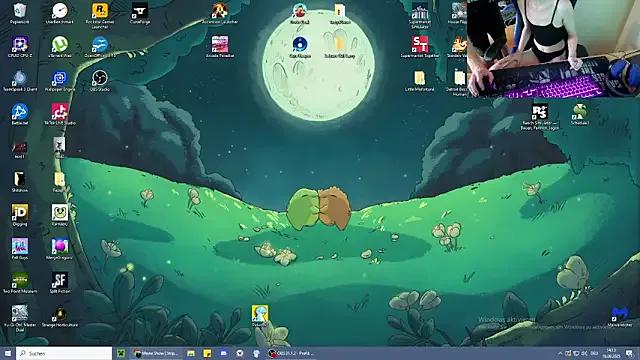The width and height of the screenshot is (640, 360).
Task: Click into the Suchen taskbar search box
Action: click(64, 353)
